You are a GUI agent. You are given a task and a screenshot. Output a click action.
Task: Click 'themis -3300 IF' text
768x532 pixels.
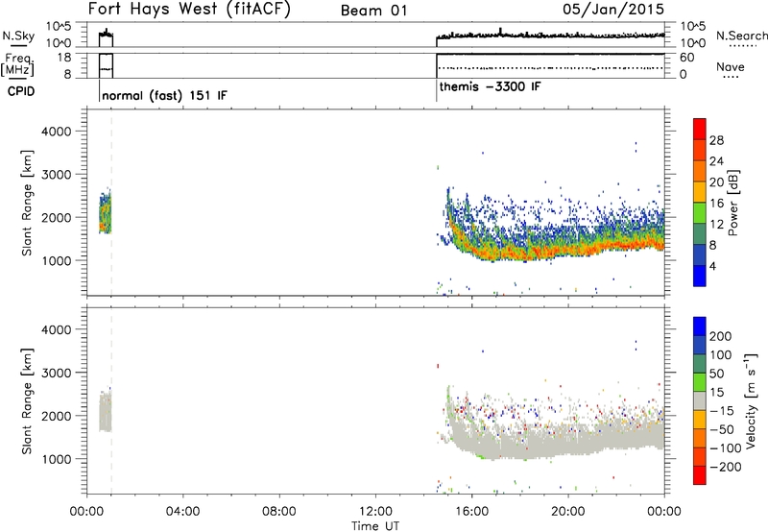(491, 86)
